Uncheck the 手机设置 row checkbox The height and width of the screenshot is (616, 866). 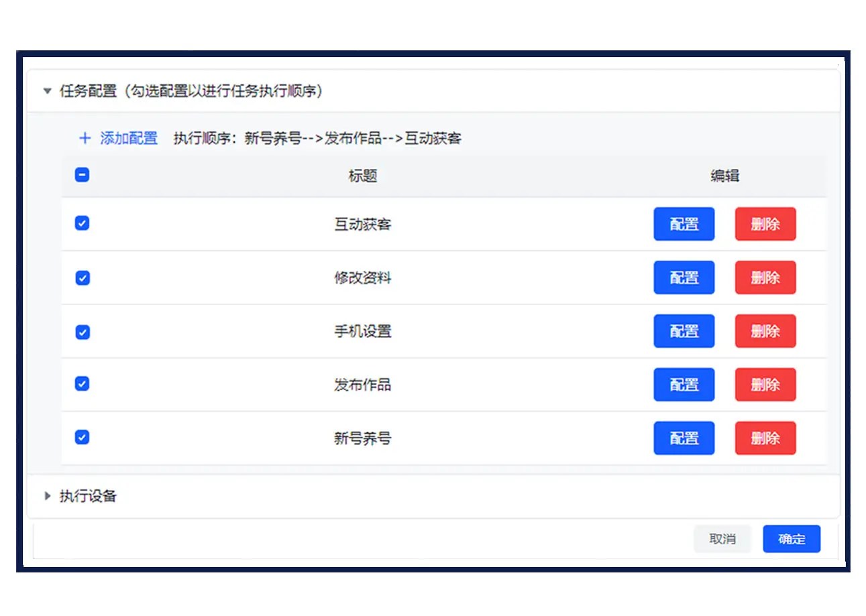click(x=81, y=330)
